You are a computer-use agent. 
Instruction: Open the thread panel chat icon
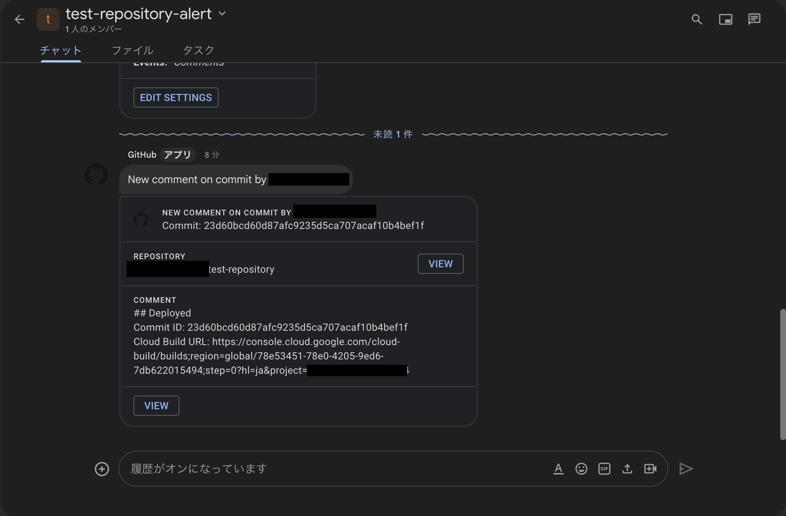[754, 19]
